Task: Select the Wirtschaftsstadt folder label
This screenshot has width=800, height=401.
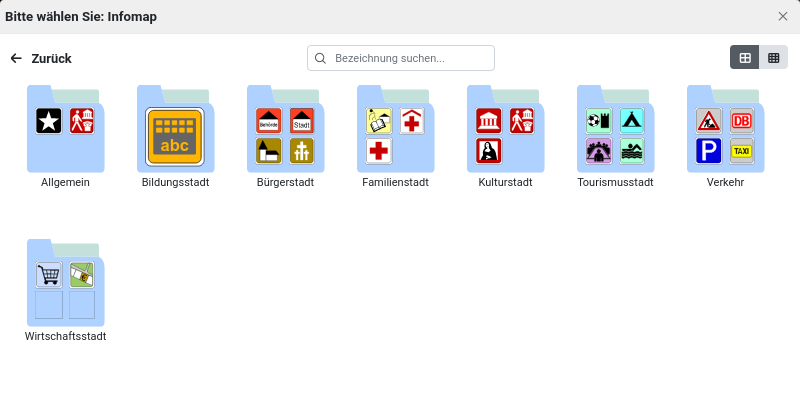Action: (65, 336)
